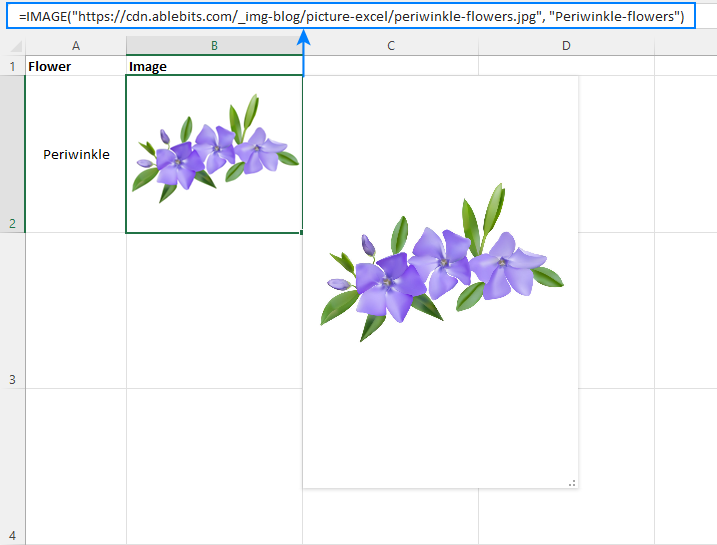This screenshot has height=545, width=717.
Task: Click the 'Flower' header cell
Action: pyautogui.click(x=76, y=66)
